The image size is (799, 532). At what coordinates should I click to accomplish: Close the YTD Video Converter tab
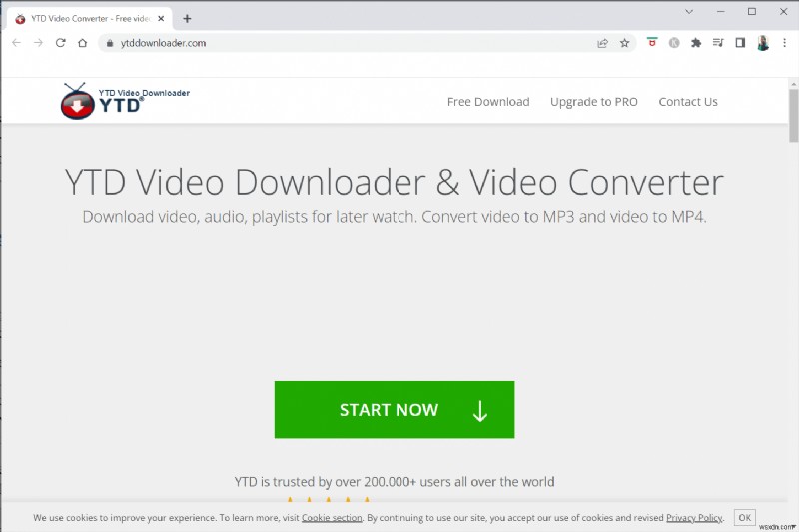(x=161, y=18)
